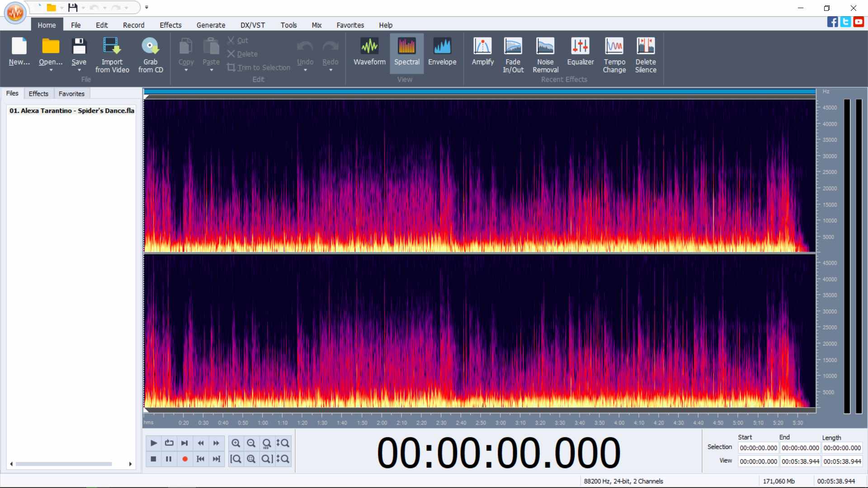Screen dimensions: 868x488
Task: Stop playback
Action: coord(153,459)
